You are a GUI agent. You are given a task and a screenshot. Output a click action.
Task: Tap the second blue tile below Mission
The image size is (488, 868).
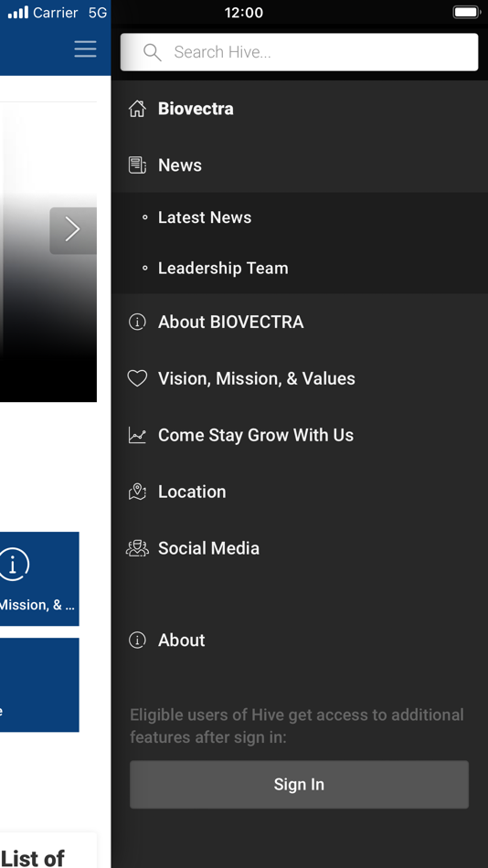[39, 684]
